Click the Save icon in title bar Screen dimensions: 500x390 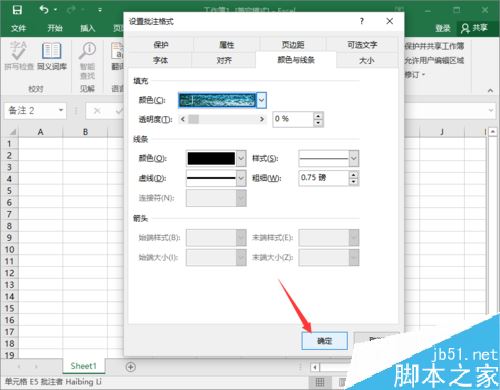(17, 10)
